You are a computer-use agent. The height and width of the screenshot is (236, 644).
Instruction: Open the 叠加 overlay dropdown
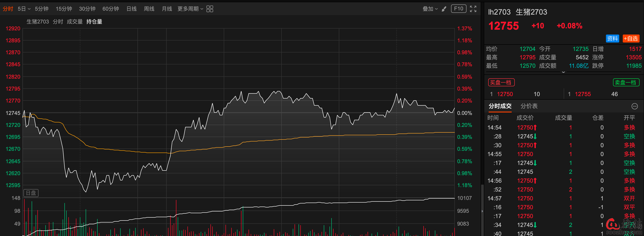pyautogui.click(x=430, y=9)
